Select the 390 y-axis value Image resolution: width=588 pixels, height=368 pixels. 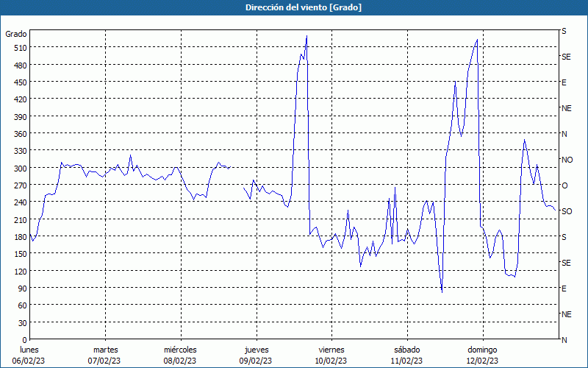point(21,117)
